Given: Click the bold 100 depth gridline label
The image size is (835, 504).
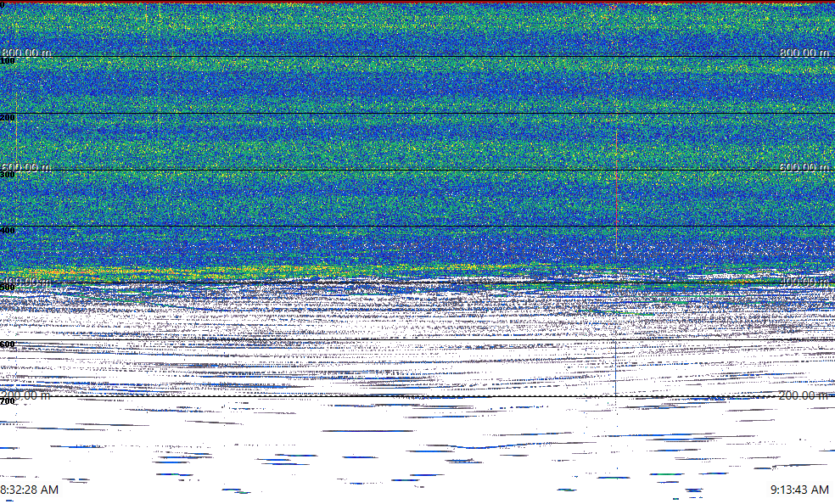Looking at the screenshot, I should [x=8, y=61].
